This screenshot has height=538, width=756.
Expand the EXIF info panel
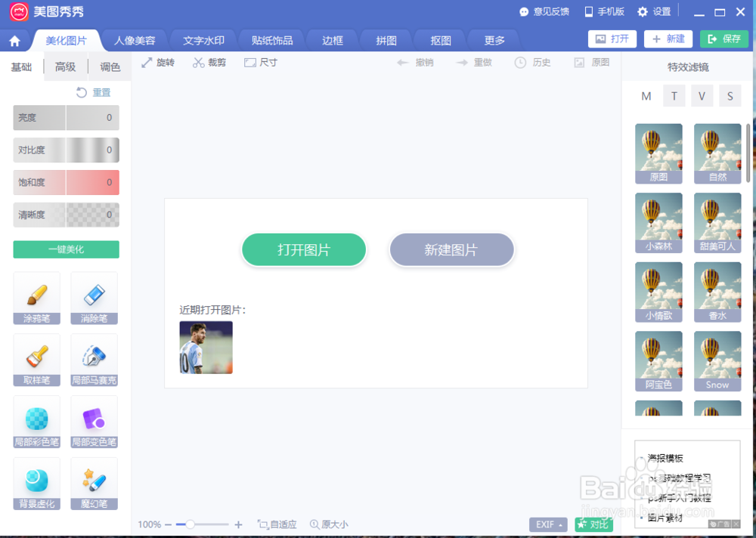coord(547,524)
